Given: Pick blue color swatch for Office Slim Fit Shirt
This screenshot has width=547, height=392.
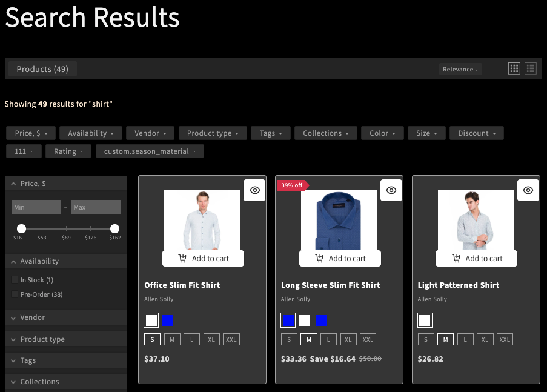Looking at the screenshot, I should [168, 321].
